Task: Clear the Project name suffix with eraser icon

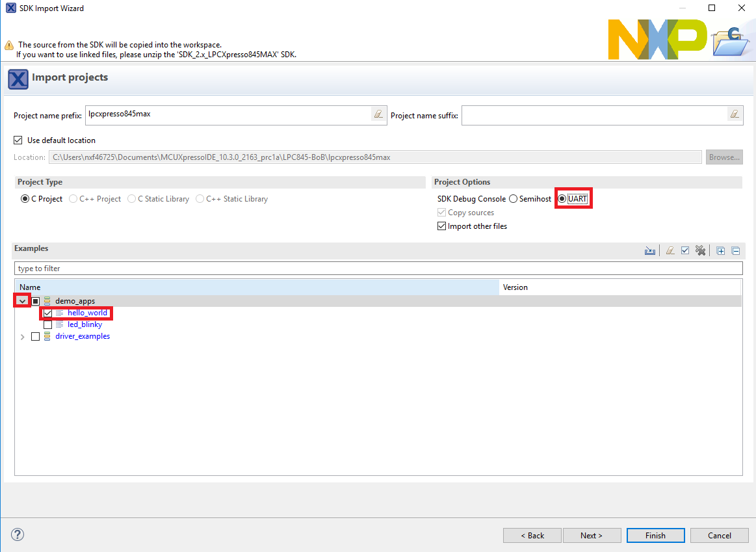Action: coord(735,114)
